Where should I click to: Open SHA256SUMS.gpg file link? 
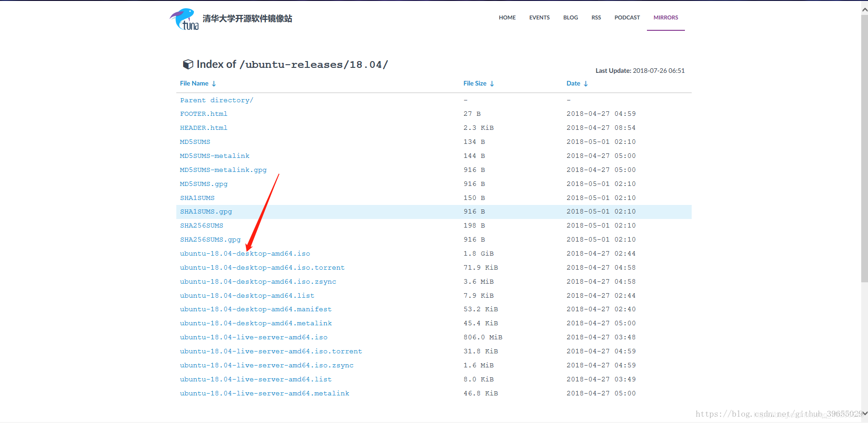coord(210,240)
